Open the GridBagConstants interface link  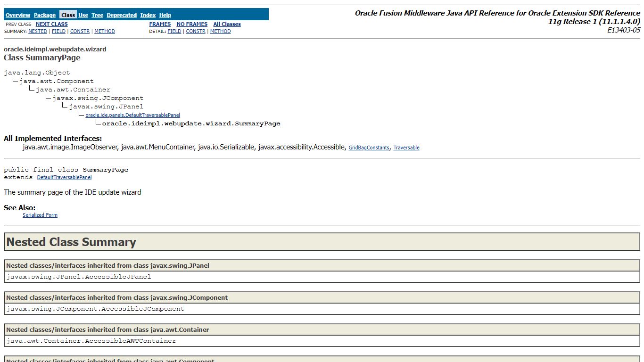tap(369, 148)
